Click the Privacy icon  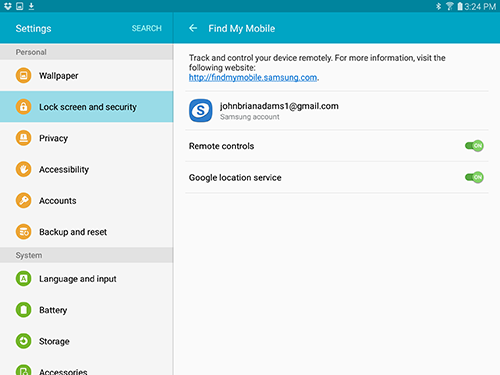(x=23, y=138)
